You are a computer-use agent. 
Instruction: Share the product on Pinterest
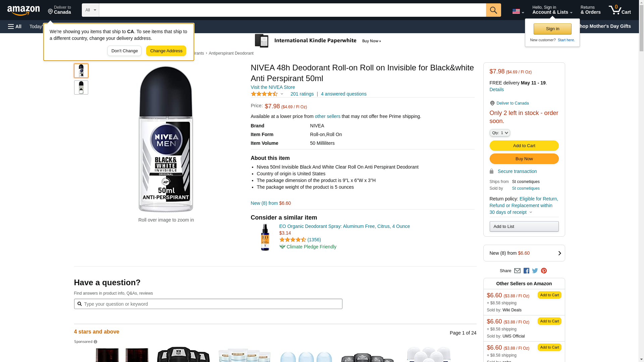(544, 271)
